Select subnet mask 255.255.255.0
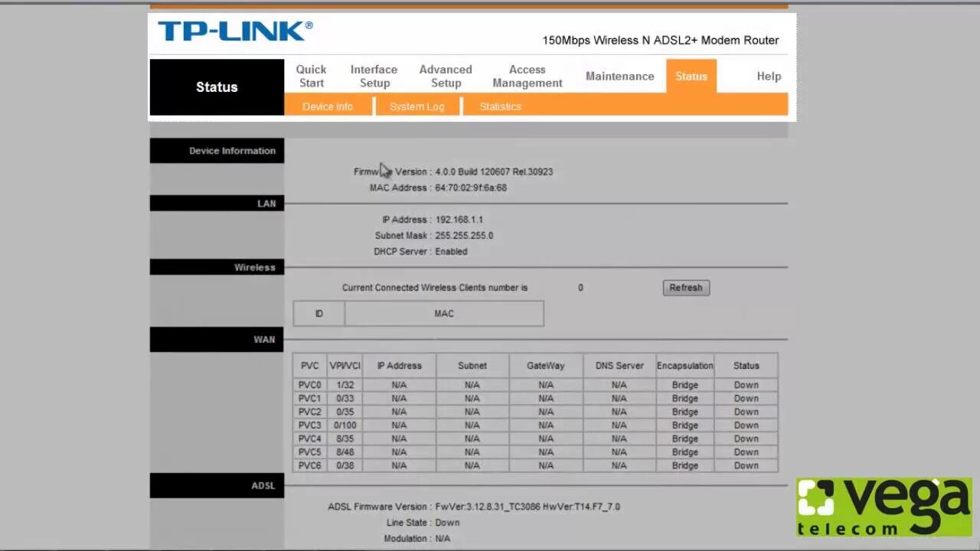This screenshot has width=980, height=551. (x=464, y=236)
